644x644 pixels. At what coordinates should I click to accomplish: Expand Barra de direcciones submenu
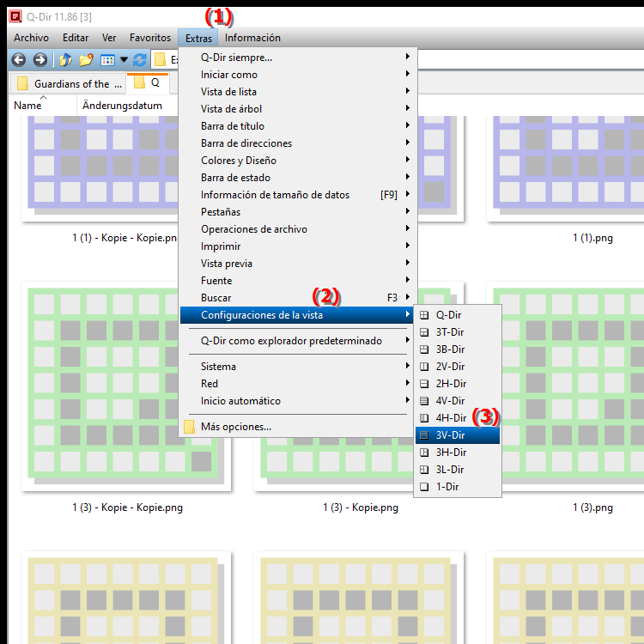(x=296, y=143)
